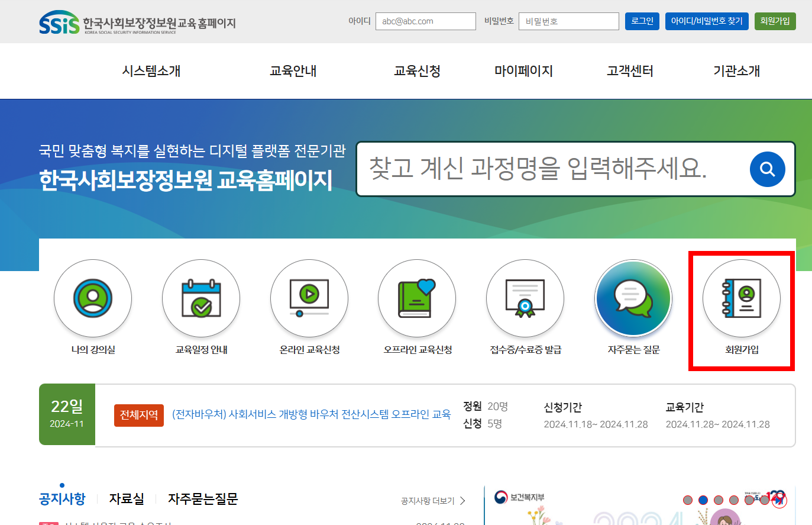Open the 오프라인 교육신청 book icon

(x=416, y=298)
